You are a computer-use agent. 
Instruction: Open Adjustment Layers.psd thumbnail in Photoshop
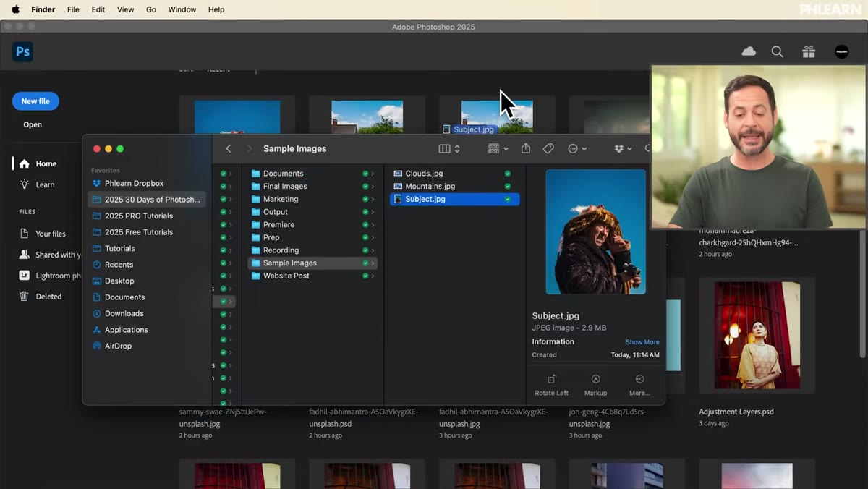pos(757,336)
